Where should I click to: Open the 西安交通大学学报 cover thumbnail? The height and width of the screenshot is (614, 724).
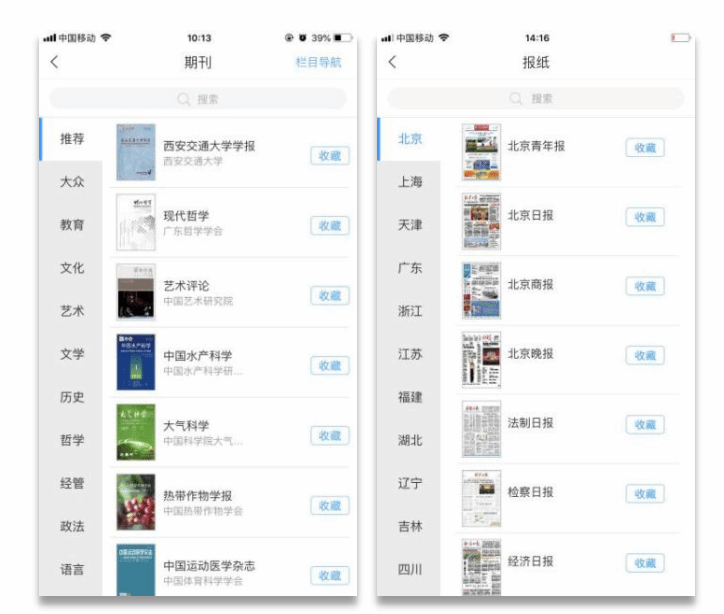[x=135, y=153]
